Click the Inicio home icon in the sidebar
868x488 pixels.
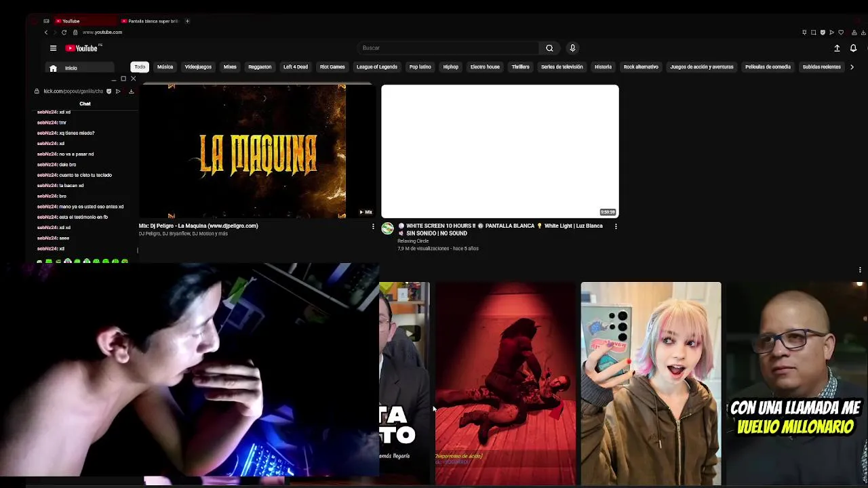[53, 68]
